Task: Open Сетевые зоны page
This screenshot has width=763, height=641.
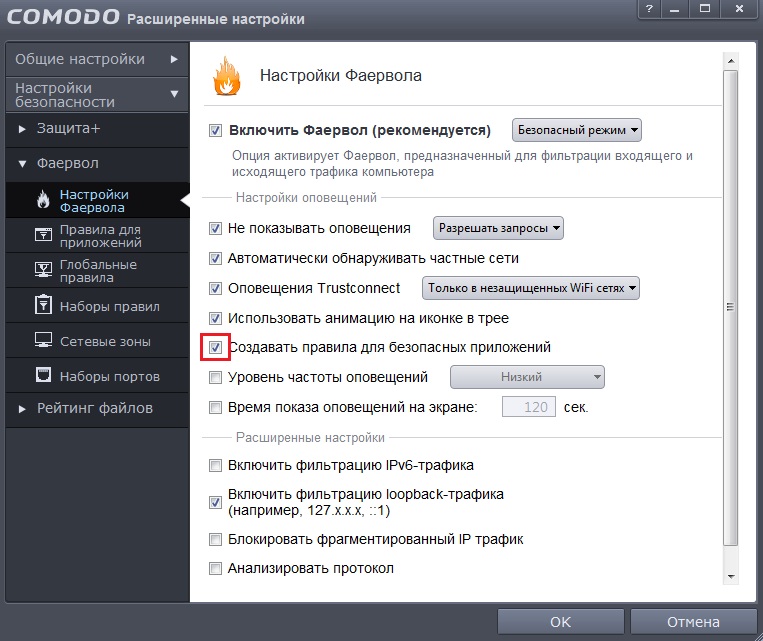Action: [97, 341]
